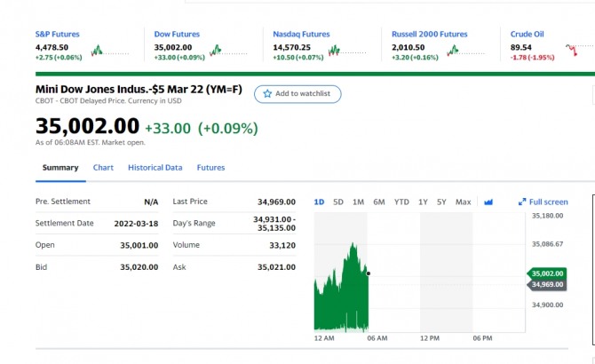This screenshot has width=595, height=364.
Task: Switch chart range to 5D
Action: tap(338, 202)
